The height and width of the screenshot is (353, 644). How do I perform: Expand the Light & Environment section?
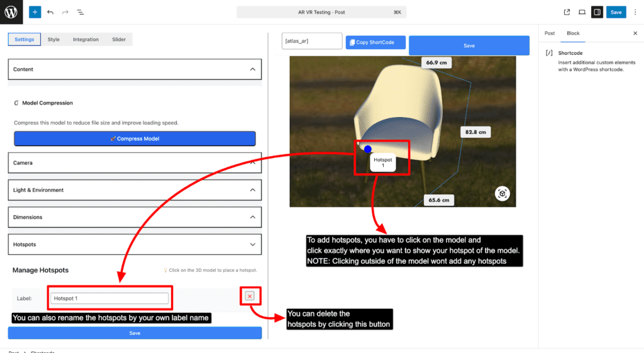252,190
